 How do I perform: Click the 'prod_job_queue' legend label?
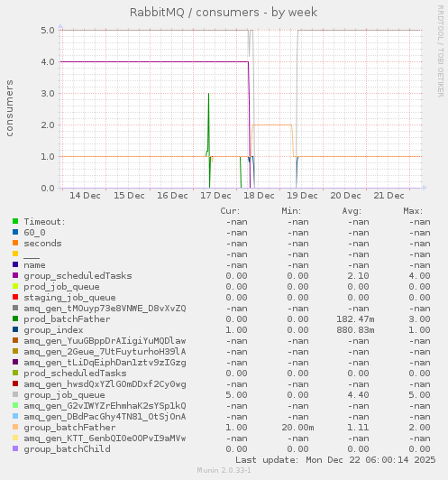click(x=62, y=287)
